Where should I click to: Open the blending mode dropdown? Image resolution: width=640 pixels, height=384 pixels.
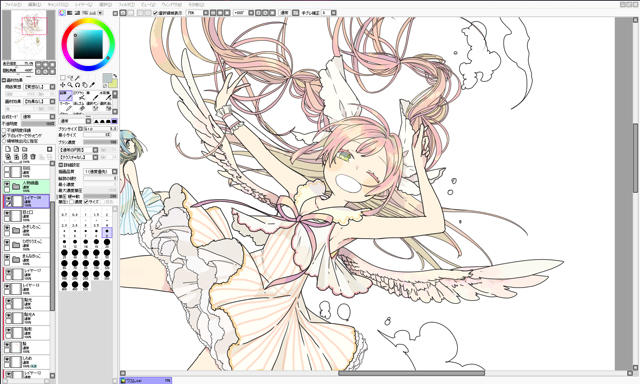click(38, 117)
